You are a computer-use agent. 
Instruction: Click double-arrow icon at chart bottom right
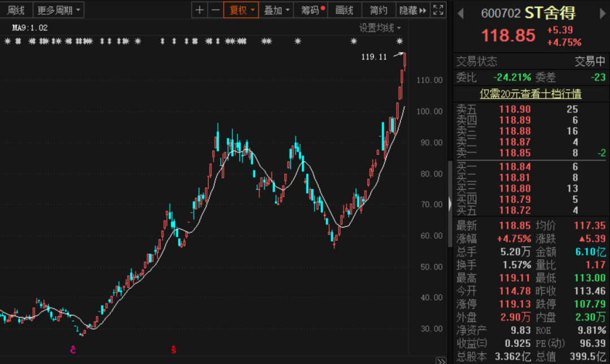point(441,360)
